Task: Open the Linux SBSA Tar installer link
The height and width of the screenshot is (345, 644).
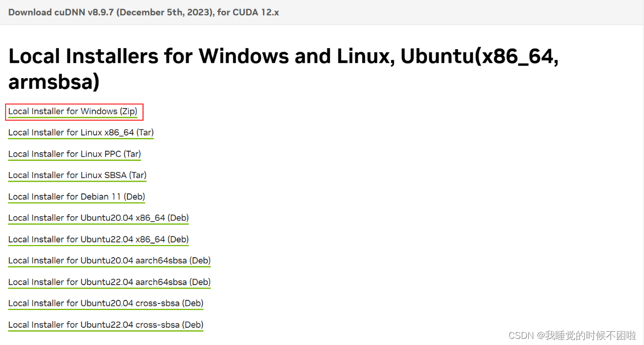Action: (77, 175)
